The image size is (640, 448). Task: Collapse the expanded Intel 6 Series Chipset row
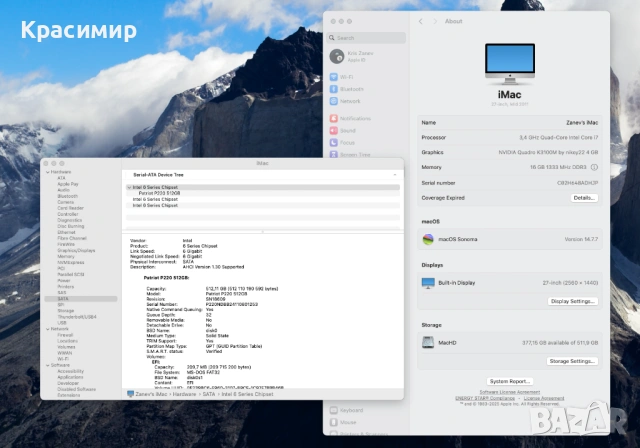[129, 187]
